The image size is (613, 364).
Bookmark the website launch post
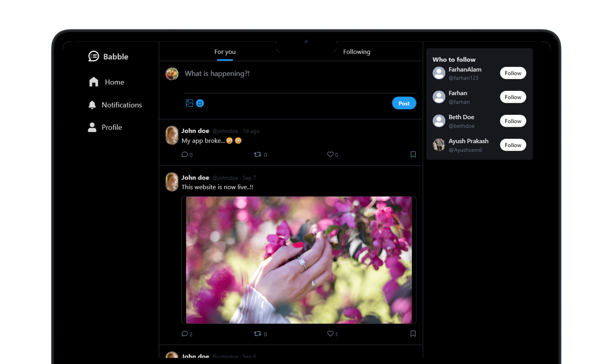[413, 334]
